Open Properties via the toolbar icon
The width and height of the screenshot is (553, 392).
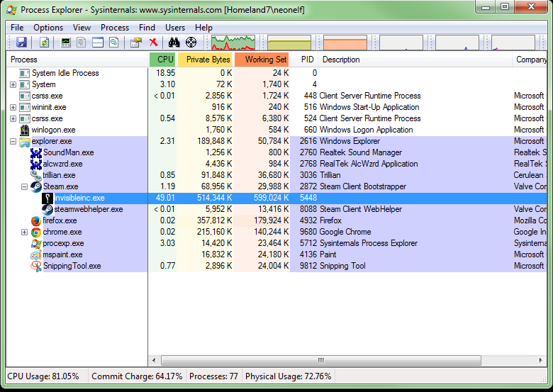click(136, 43)
